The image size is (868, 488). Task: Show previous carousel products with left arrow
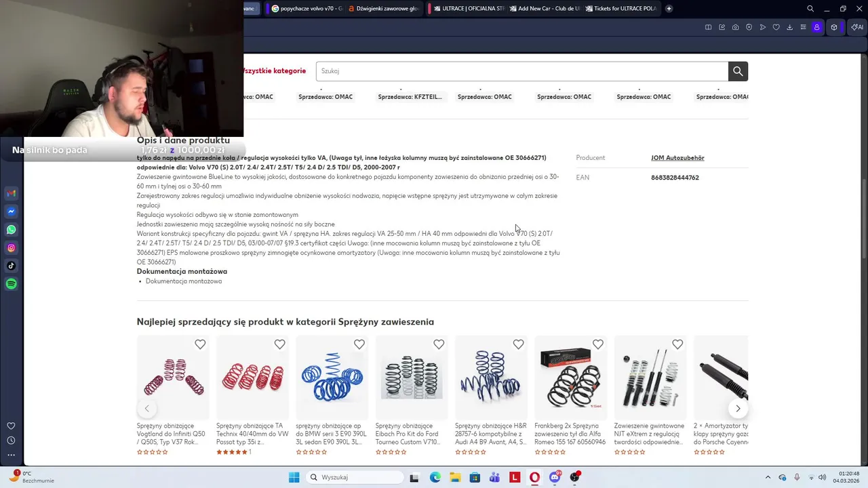point(146,408)
